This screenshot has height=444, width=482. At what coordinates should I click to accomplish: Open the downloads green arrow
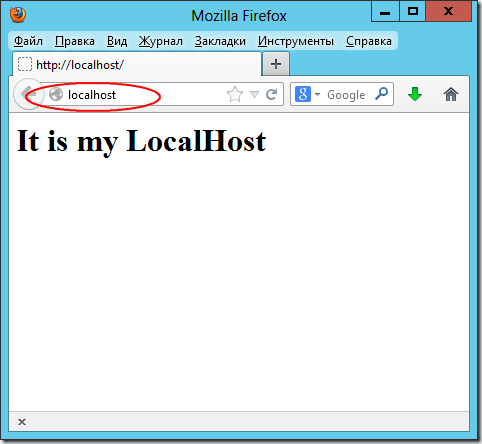[415, 94]
